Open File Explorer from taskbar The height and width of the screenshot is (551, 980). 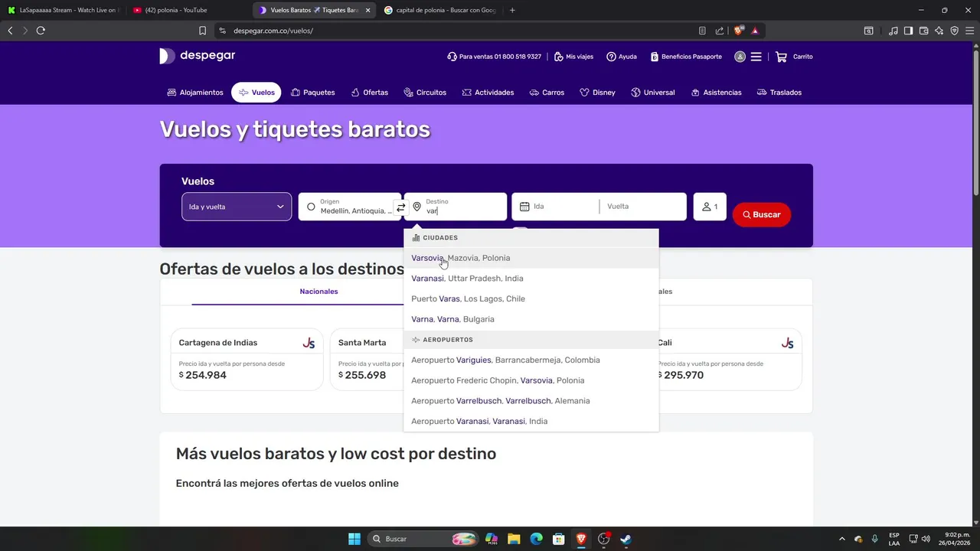tap(514, 539)
